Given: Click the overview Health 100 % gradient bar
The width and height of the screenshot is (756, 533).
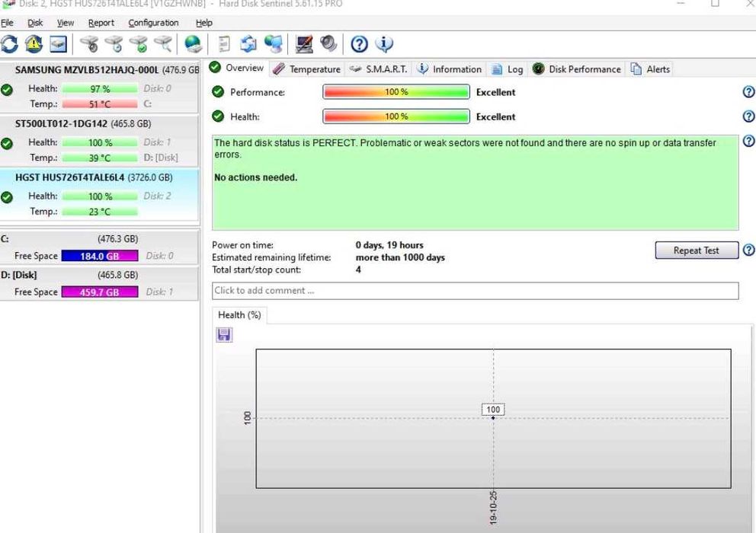Looking at the screenshot, I should [396, 116].
